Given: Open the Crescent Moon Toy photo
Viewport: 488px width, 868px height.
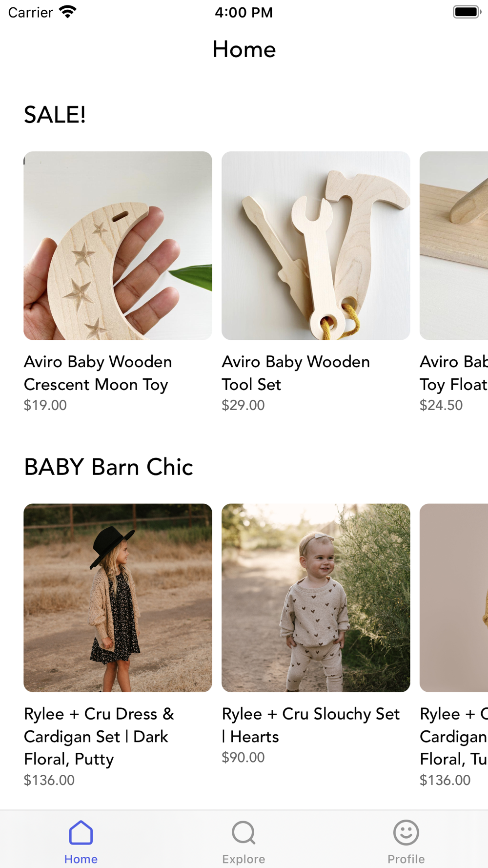Looking at the screenshot, I should (118, 246).
